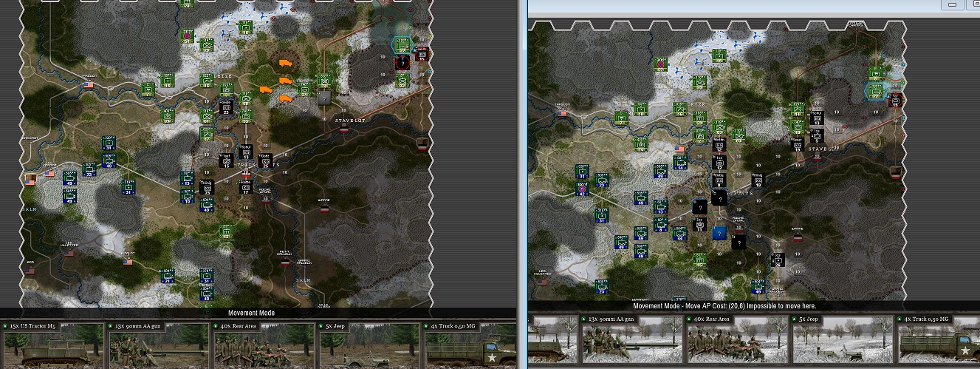Screen dimensions: 980x369
Task: Open snowy 40x Rear Area card, right window
Action: [738, 339]
